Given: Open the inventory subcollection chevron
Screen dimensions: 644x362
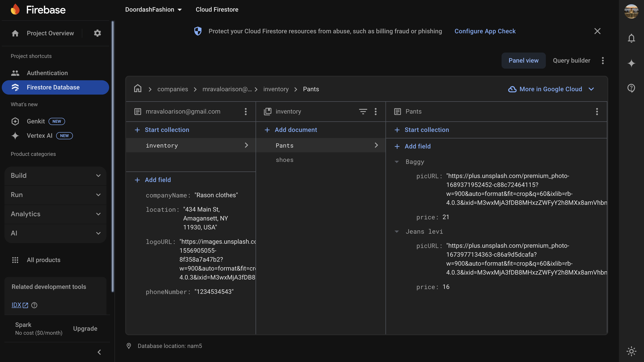Looking at the screenshot, I should click(246, 145).
